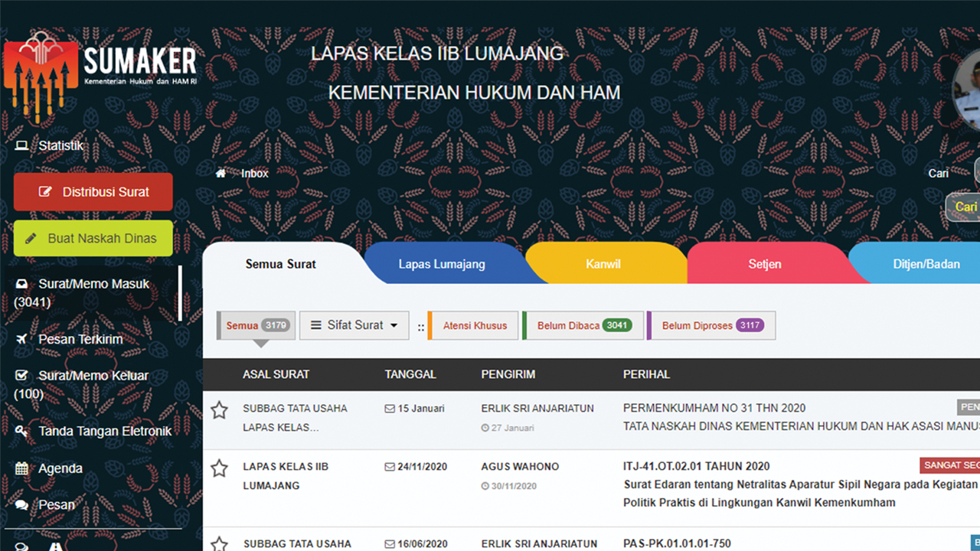This screenshot has height=551, width=980.
Task: Open letter ITJ-41.OT.02.01 TAHUN 2020
Action: click(x=697, y=466)
